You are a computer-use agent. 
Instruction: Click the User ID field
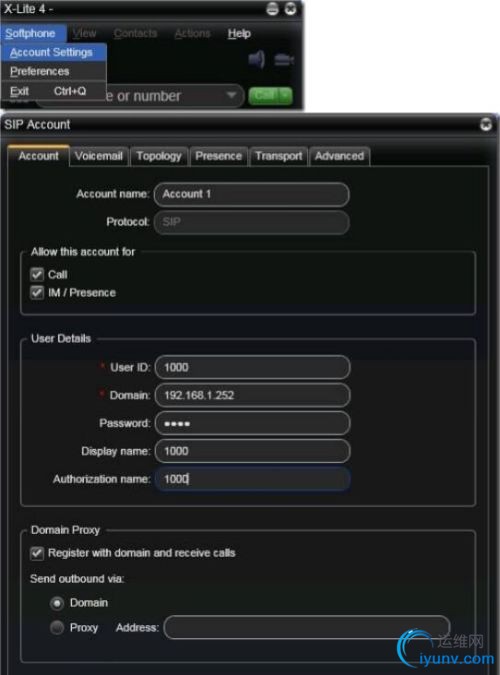pyautogui.click(x=252, y=367)
